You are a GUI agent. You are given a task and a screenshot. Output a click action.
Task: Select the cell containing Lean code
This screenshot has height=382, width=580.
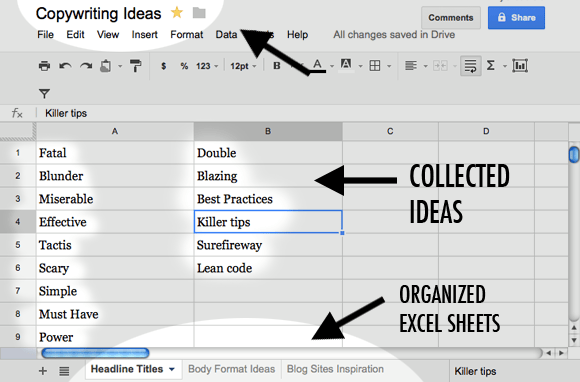[x=268, y=268]
